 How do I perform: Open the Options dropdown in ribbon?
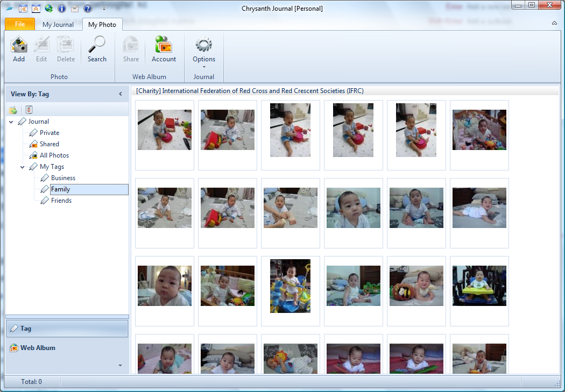click(204, 53)
